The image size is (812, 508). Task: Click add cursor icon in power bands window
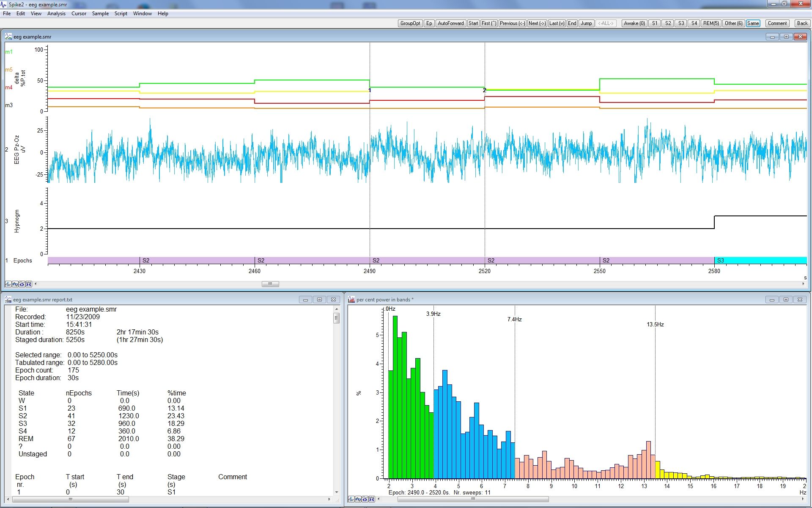click(x=351, y=499)
